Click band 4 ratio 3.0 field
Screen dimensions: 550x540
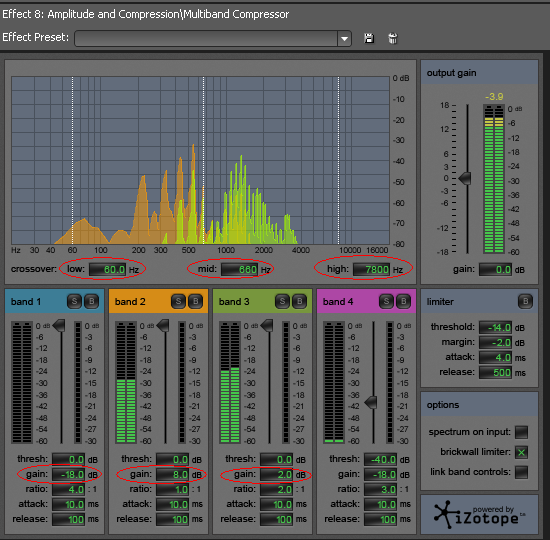380,489
